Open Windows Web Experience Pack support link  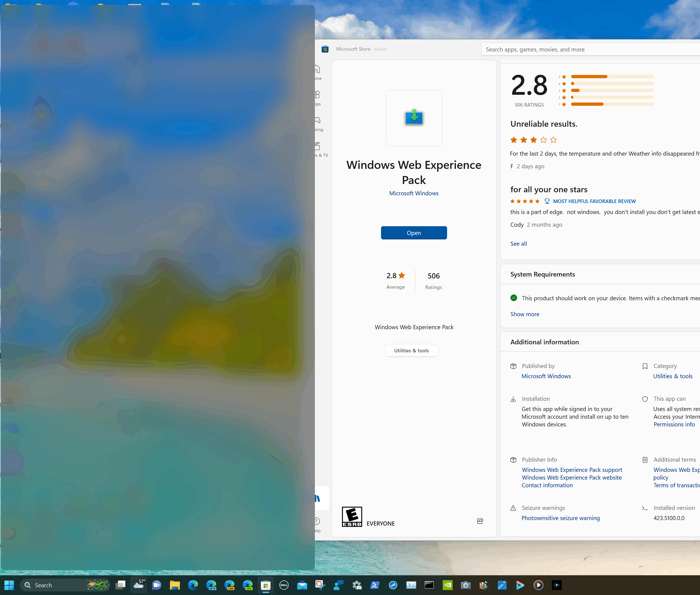(572, 469)
